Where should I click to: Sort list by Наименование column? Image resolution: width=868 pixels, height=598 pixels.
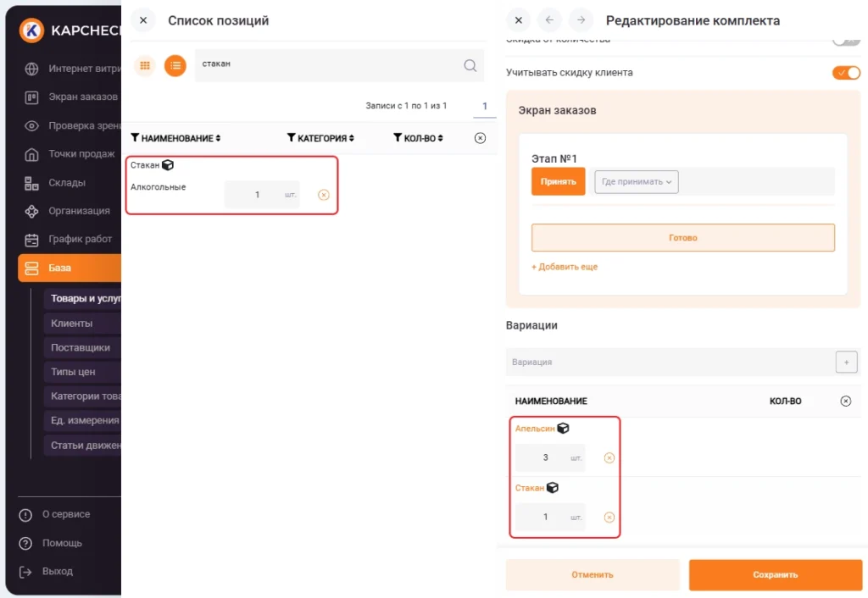pos(218,138)
